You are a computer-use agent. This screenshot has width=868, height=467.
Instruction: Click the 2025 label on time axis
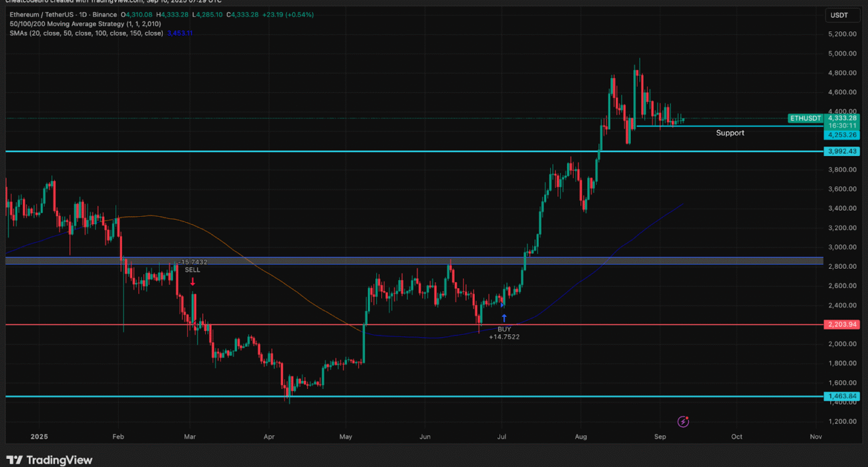(x=40, y=437)
